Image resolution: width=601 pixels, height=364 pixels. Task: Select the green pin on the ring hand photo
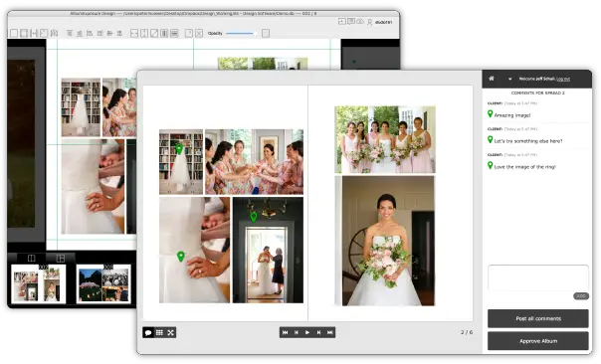coord(181,257)
